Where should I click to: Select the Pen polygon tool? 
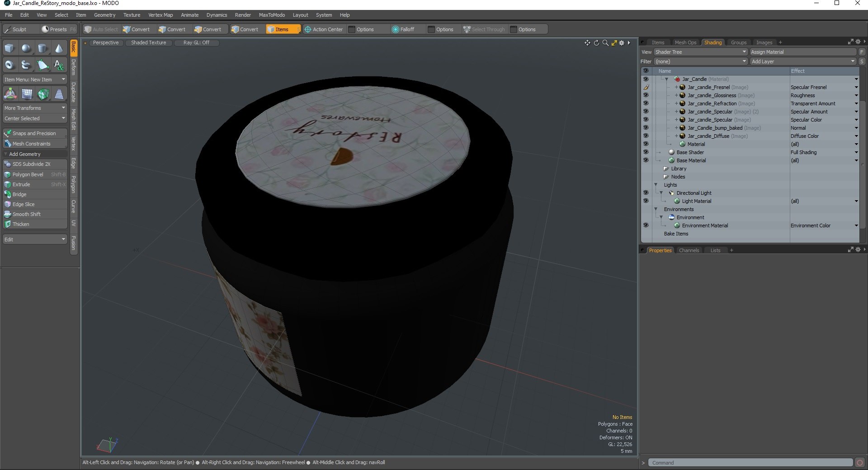click(42, 65)
